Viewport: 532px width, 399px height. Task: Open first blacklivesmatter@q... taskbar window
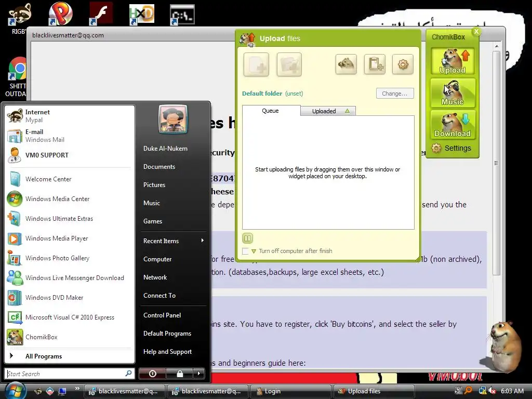tap(125, 391)
